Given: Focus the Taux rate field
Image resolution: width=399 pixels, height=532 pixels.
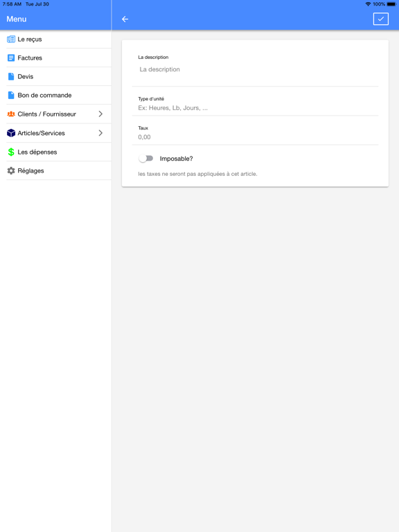Looking at the screenshot, I should (255, 137).
